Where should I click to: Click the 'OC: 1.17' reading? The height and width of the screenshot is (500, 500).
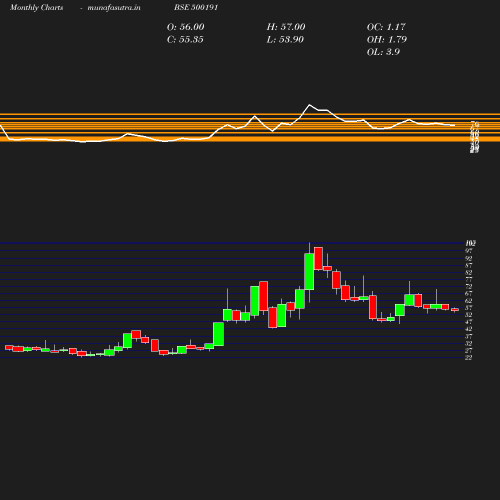click(386, 27)
